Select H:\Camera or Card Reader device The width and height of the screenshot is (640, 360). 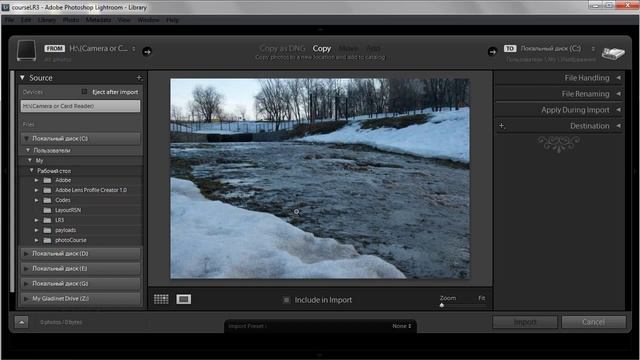[x=80, y=106]
